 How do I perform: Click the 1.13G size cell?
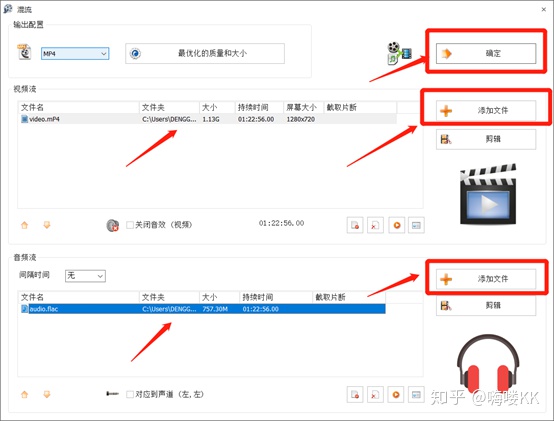(211, 119)
